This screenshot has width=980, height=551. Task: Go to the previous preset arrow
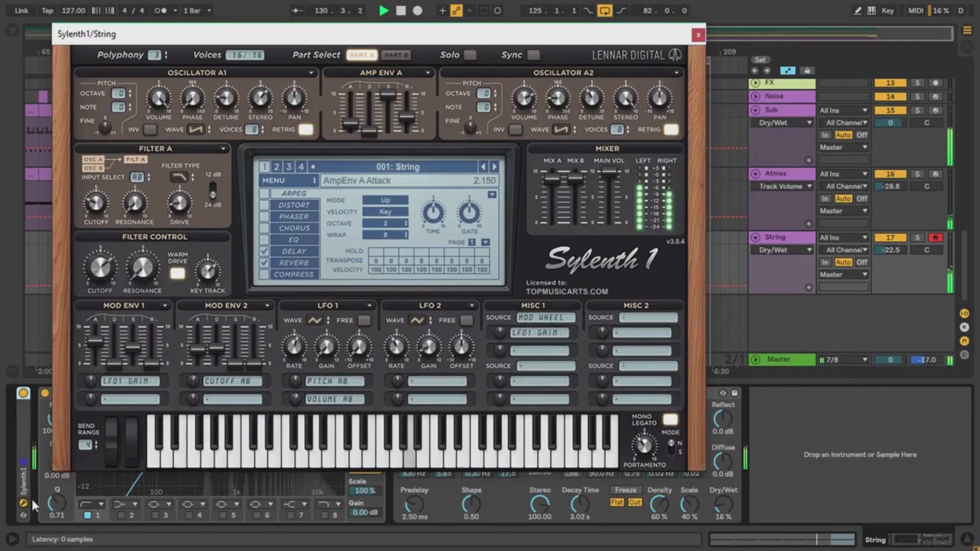483,167
